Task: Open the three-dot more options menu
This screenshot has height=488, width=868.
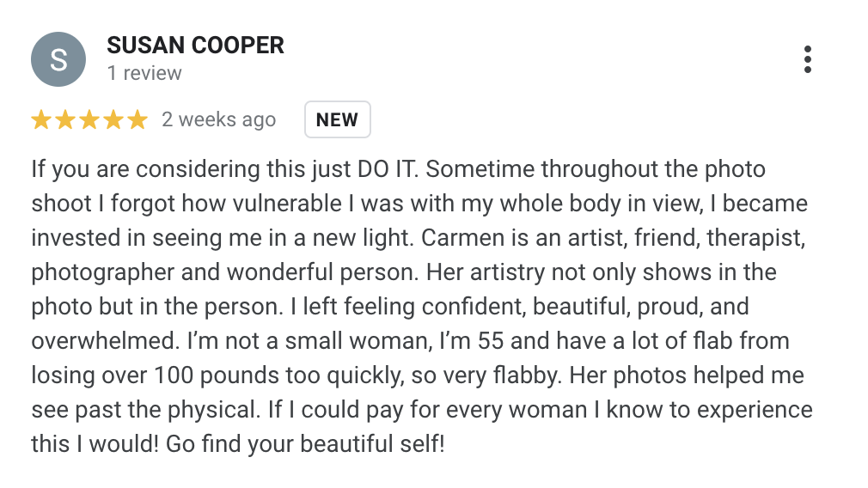Action: (x=808, y=59)
